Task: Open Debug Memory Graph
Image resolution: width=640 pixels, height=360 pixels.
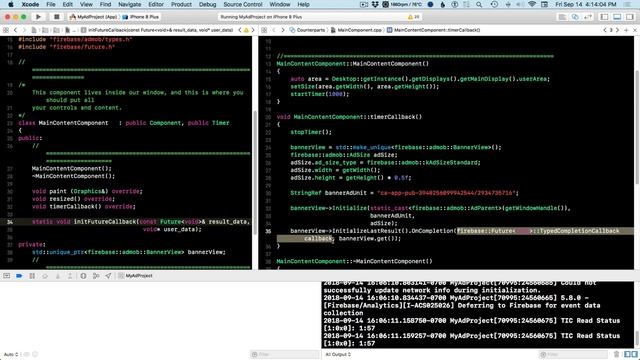Action: tap(96, 276)
